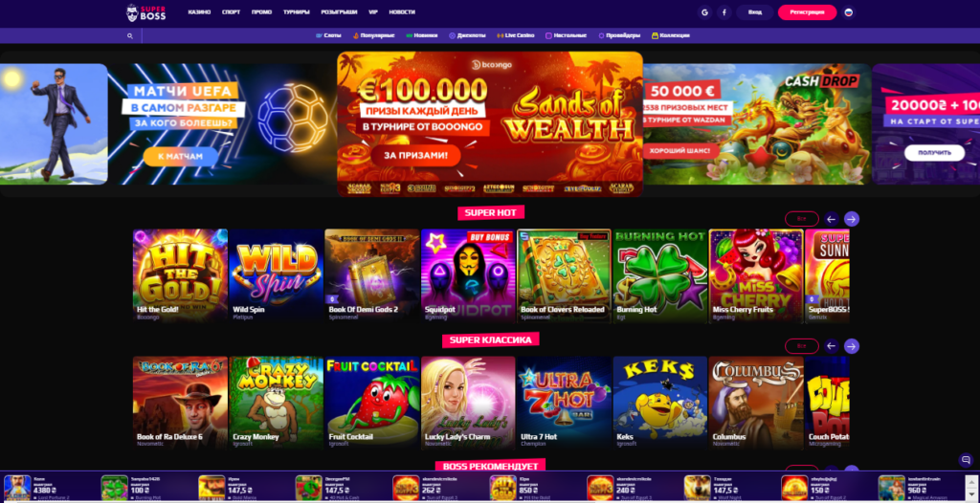
Task: Click the Регистрация button
Action: tap(807, 12)
